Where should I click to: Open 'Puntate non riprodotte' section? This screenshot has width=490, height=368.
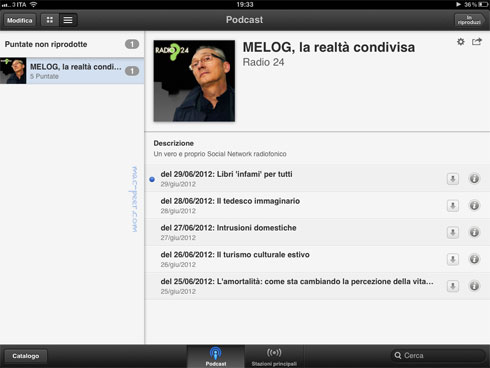click(x=72, y=44)
